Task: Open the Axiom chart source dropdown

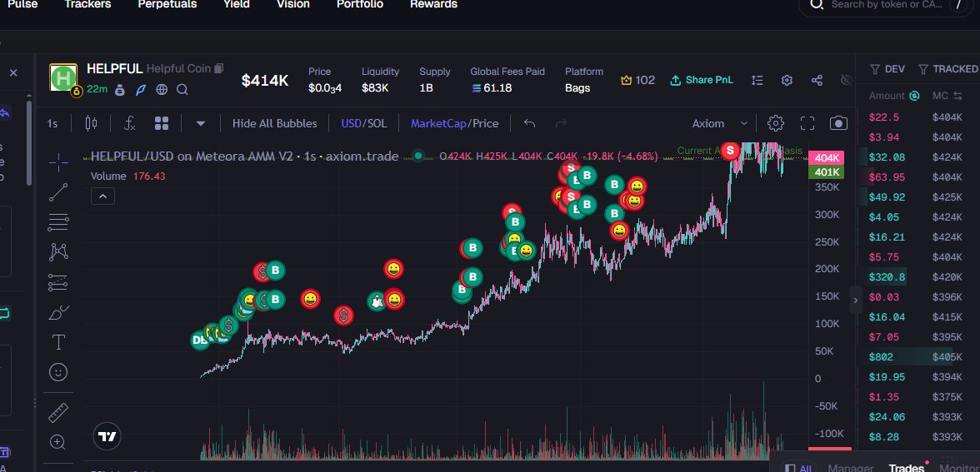Action: [720, 123]
